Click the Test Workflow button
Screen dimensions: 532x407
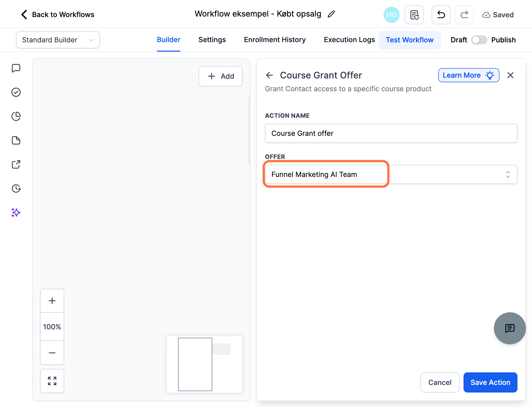point(410,40)
